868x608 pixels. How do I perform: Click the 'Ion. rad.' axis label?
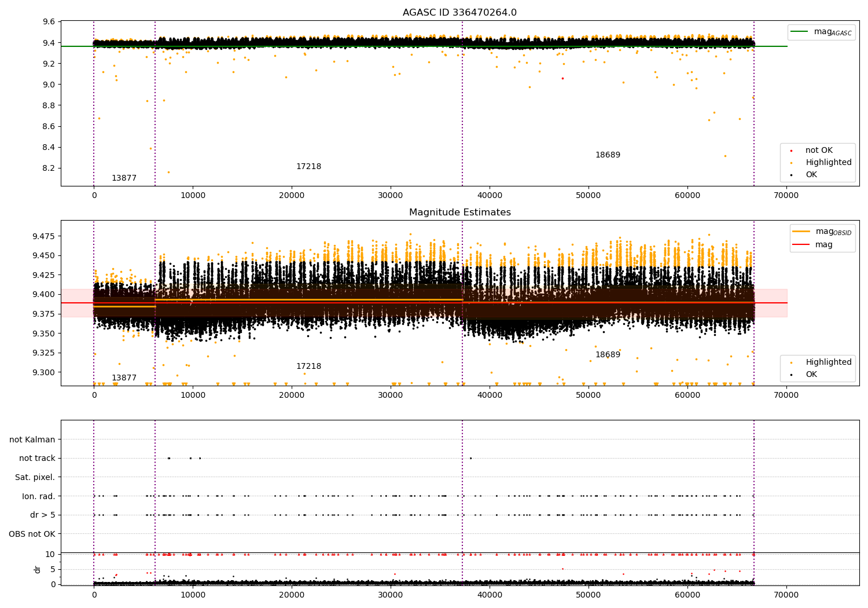click(x=39, y=497)
